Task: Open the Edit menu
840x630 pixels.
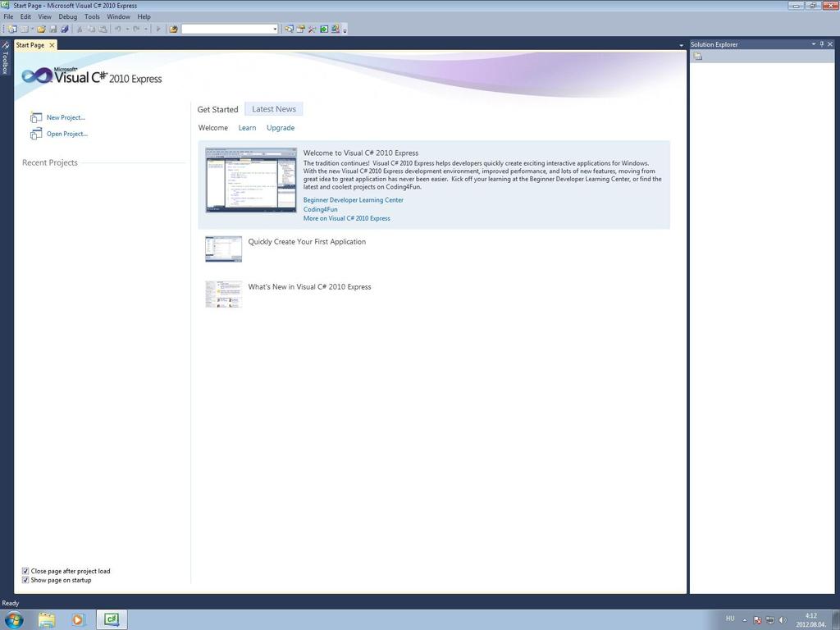Action: click(25, 16)
